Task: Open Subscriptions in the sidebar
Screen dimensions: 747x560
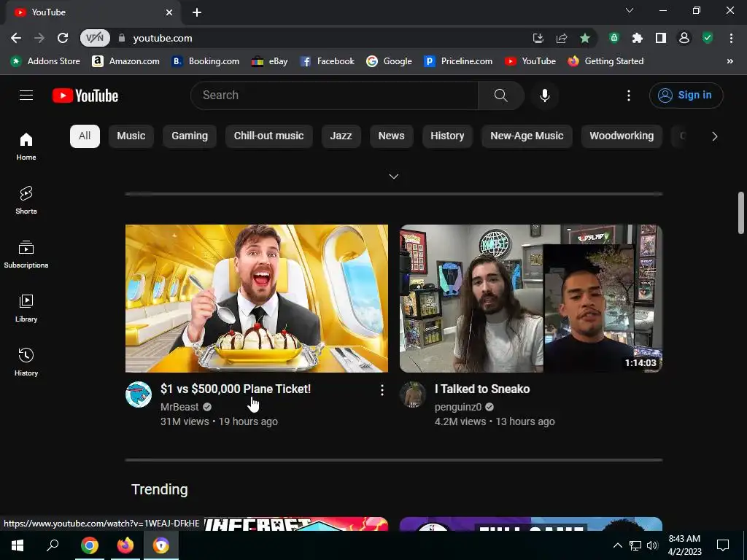Action: pyautogui.click(x=26, y=254)
